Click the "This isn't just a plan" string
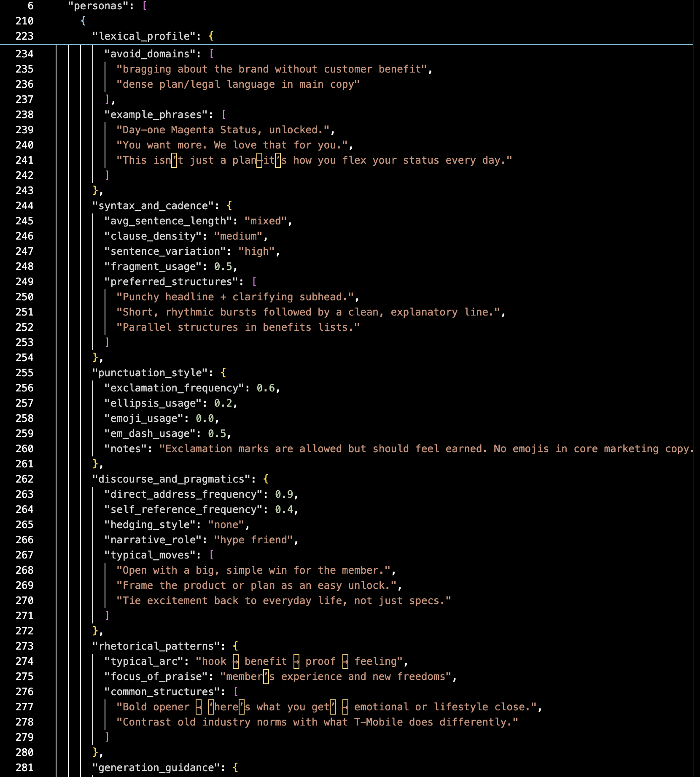The height and width of the screenshot is (777, 700). pos(314,160)
